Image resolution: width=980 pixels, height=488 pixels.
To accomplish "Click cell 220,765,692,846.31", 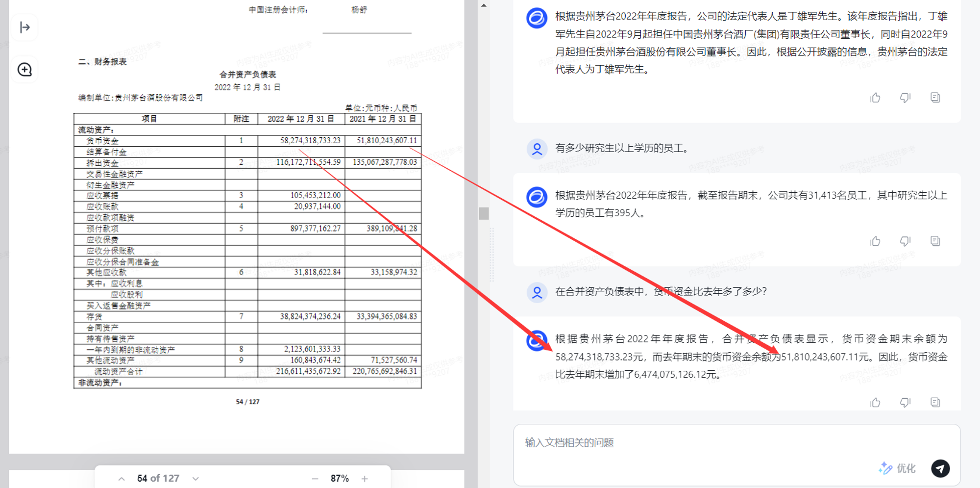I will (x=385, y=371).
